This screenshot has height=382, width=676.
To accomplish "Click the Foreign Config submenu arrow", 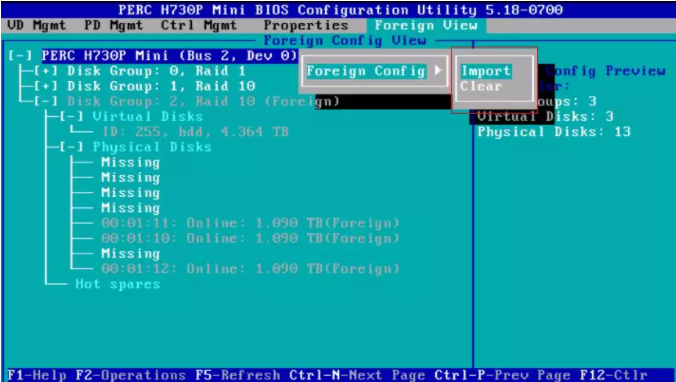I will tap(438, 70).
